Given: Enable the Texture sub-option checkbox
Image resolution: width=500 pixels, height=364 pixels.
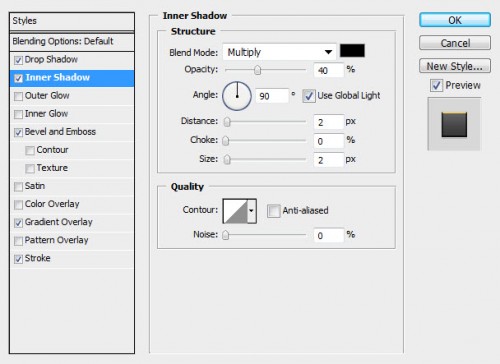Looking at the screenshot, I should coord(30,169).
